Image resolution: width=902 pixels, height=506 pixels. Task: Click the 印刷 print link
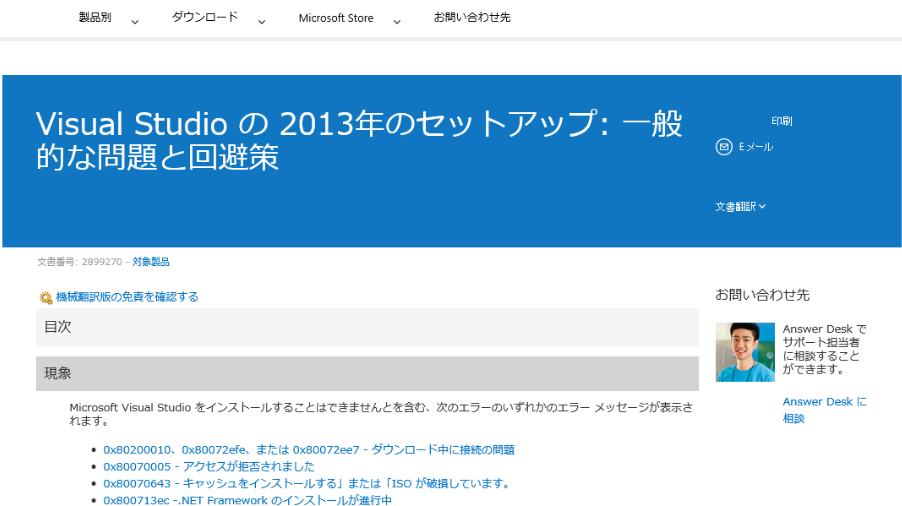point(782,121)
